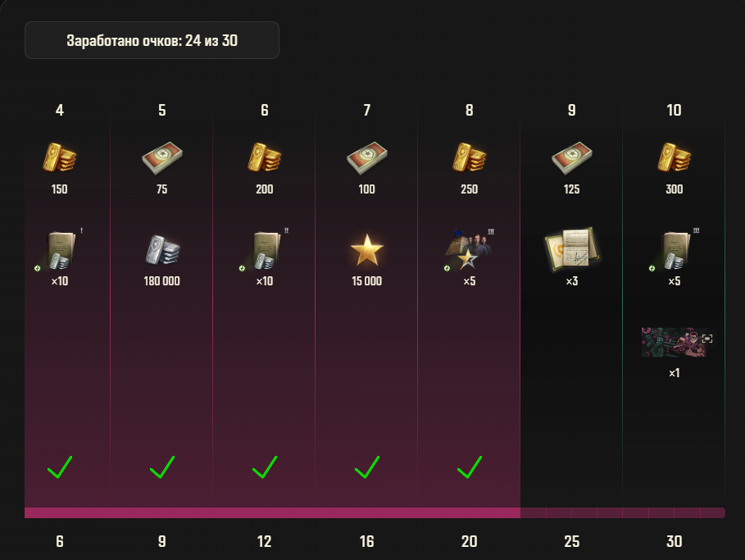Click the stage 10 column header
The width and height of the screenshot is (745, 560).
pos(674,111)
